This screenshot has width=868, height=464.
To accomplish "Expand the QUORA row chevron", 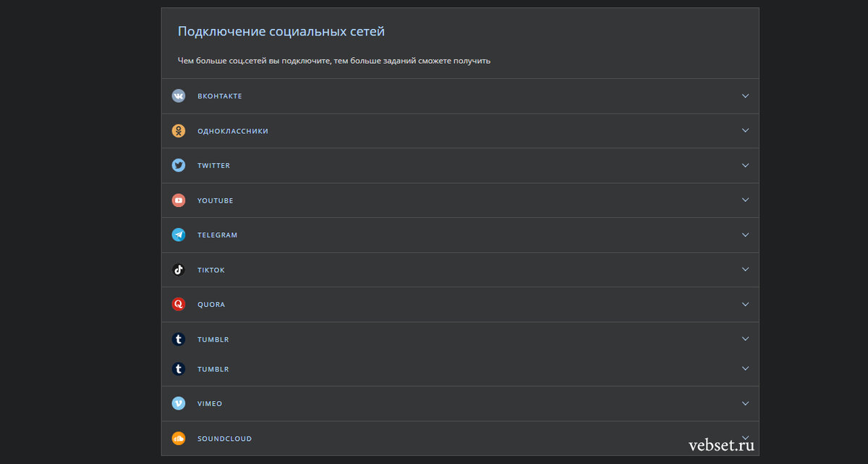I will (745, 304).
